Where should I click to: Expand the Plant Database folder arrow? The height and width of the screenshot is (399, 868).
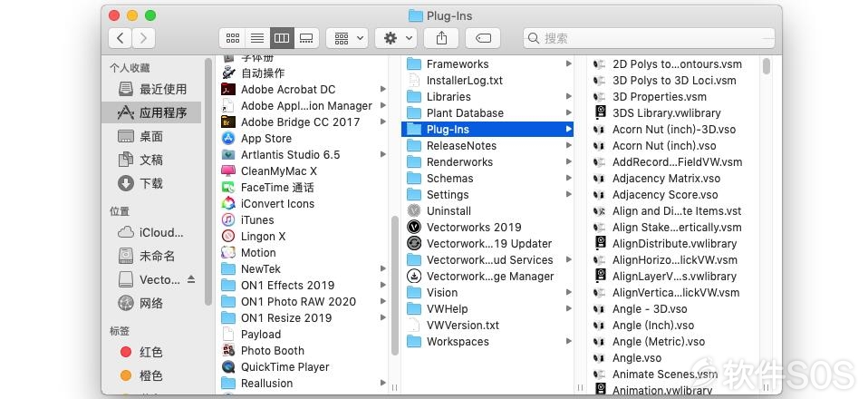click(x=568, y=113)
